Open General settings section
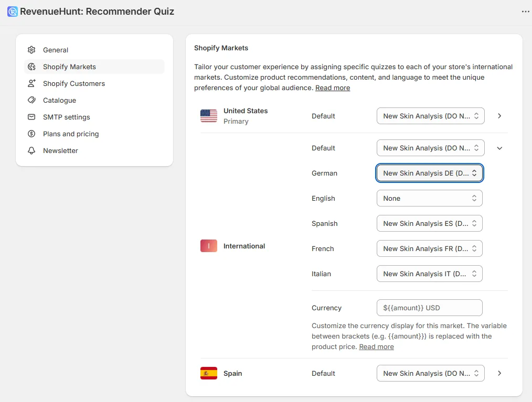532x402 pixels. click(94, 50)
